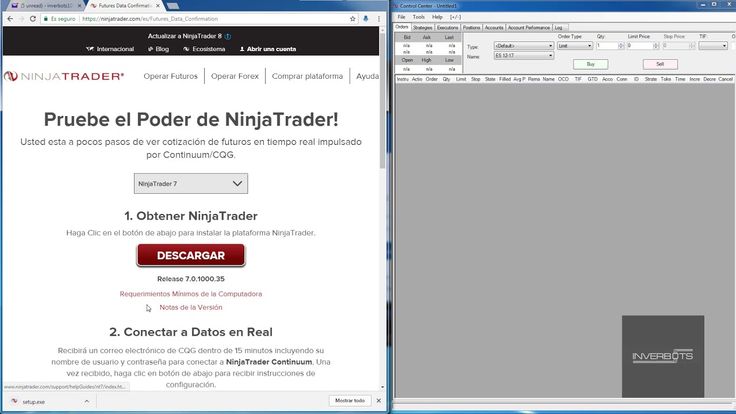Open the Comprar plataforma menu
Image resolution: width=736 pixels, height=414 pixels.
tap(307, 76)
